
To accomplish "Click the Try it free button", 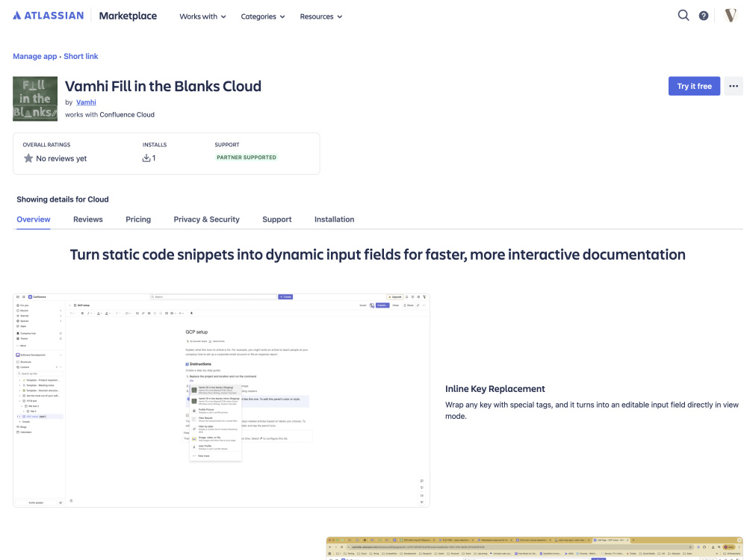I will 694,86.
